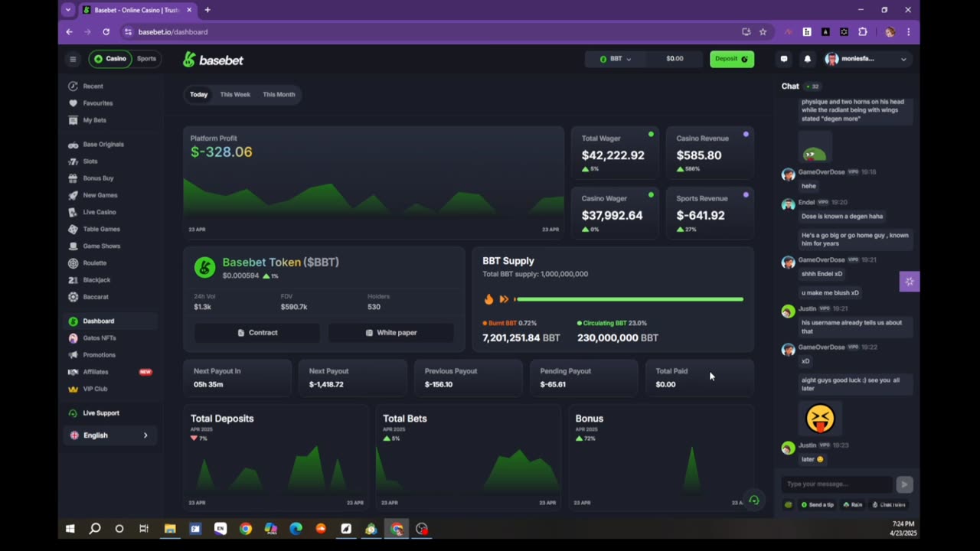
Task: Open VIP Club in the sidebar
Action: [95, 389]
